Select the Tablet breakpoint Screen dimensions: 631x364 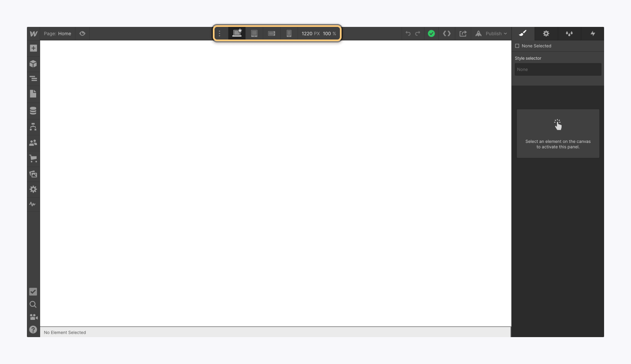tap(255, 34)
